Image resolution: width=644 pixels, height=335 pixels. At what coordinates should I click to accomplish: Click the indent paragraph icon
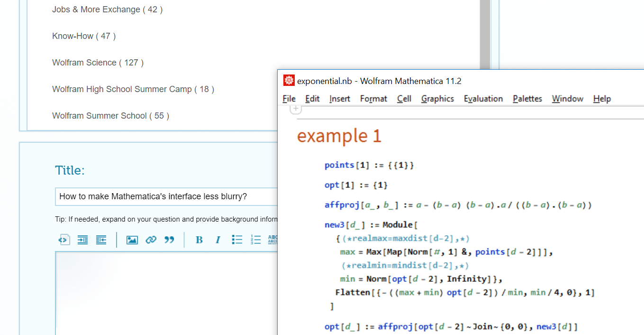(82, 240)
